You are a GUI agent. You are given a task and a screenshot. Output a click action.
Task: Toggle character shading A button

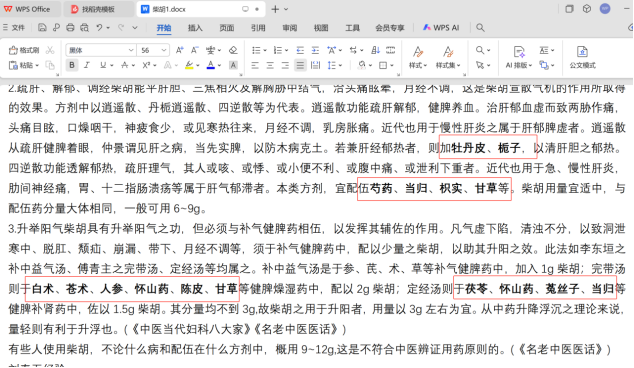[233, 65]
